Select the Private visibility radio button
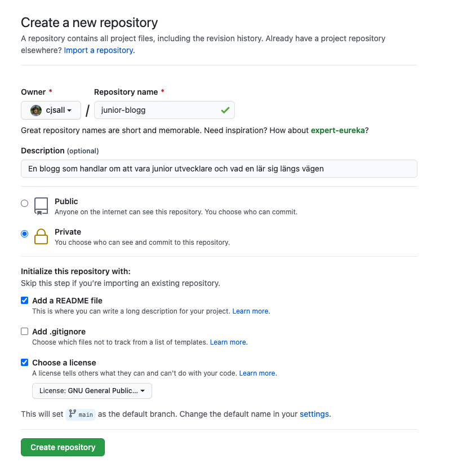The image size is (471, 476). point(24,234)
